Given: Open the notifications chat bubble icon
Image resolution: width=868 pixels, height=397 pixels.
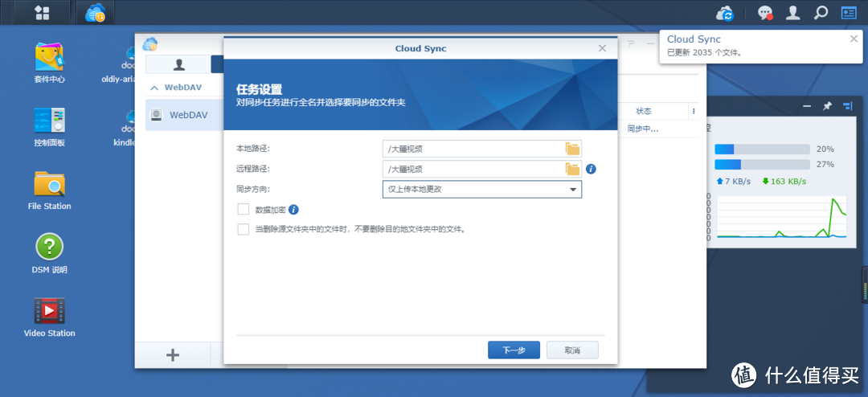Looking at the screenshot, I should tap(766, 14).
